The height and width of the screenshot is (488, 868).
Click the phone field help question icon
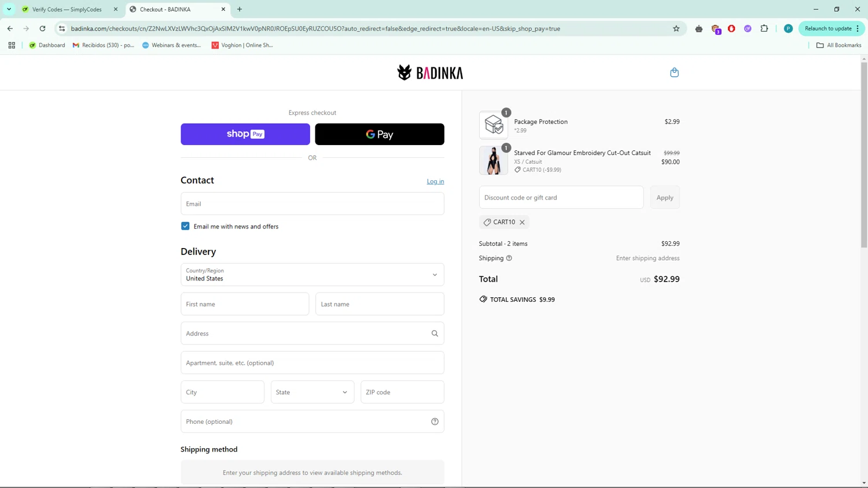click(x=435, y=422)
